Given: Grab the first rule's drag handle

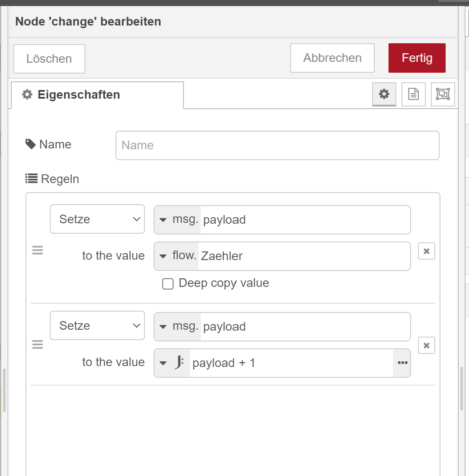Looking at the screenshot, I should (38, 251).
